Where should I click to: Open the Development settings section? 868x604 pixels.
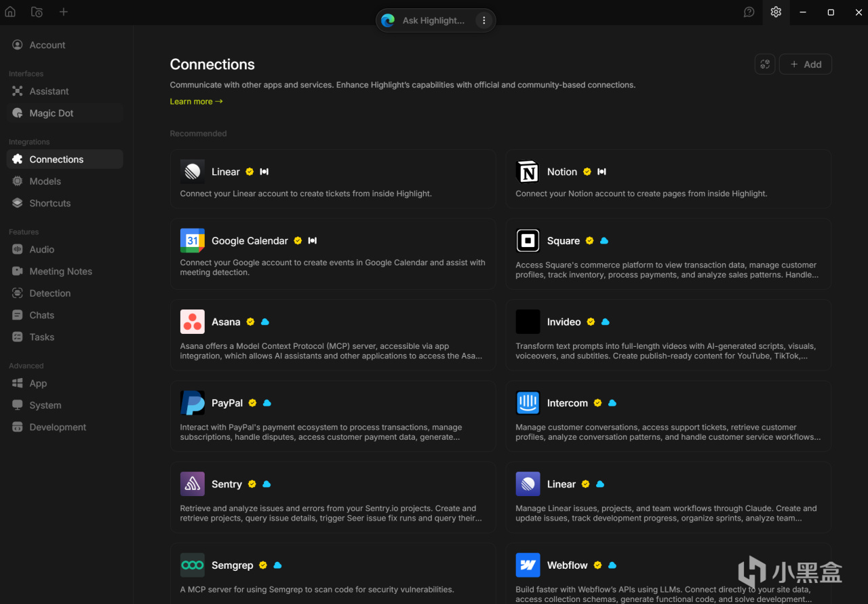(x=65, y=427)
